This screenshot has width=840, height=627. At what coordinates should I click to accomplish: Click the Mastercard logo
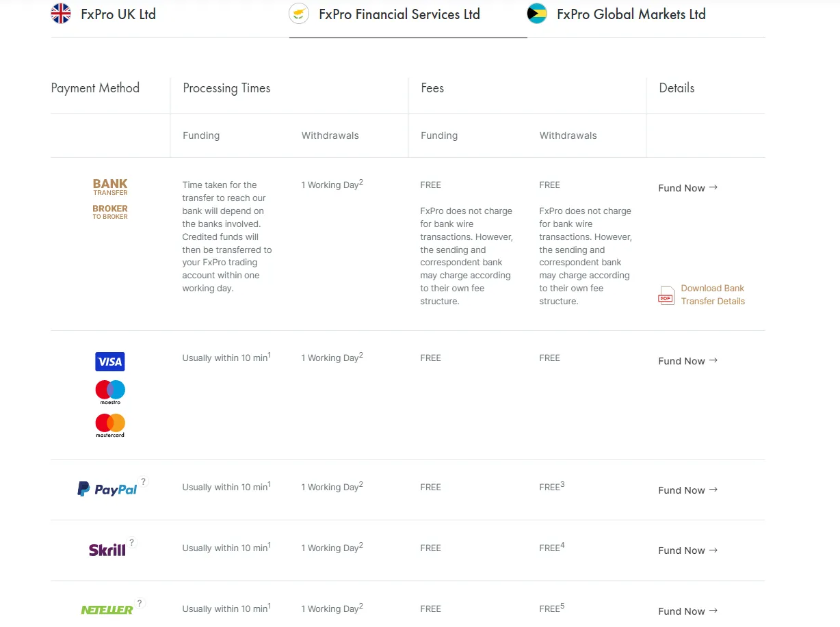[110, 425]
